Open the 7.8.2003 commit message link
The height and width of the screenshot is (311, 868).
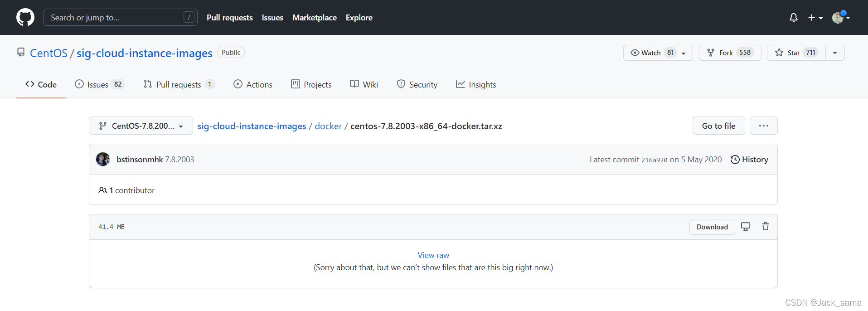[x=179, y=160]
